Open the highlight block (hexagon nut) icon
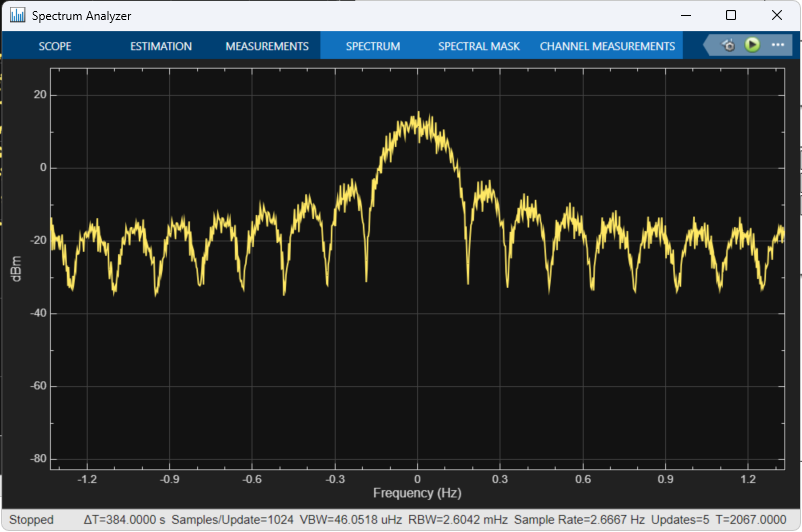This screenshot has height=532, width=802. click(x=729, y=46)
